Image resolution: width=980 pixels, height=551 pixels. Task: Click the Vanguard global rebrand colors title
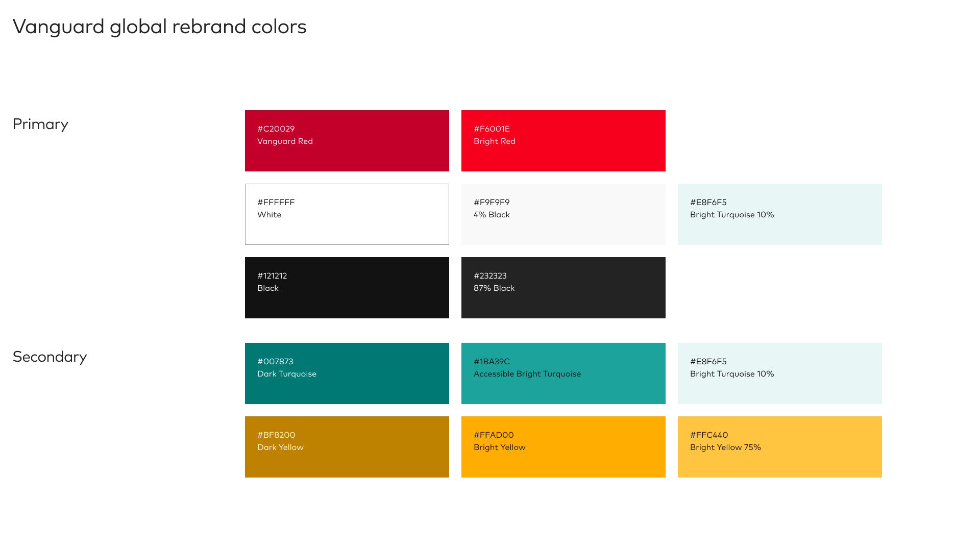(159, 27)
